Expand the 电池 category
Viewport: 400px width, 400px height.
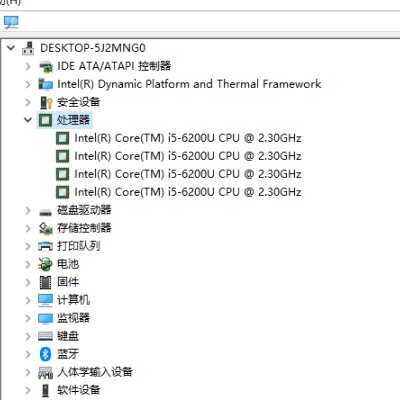click(28, 265)
